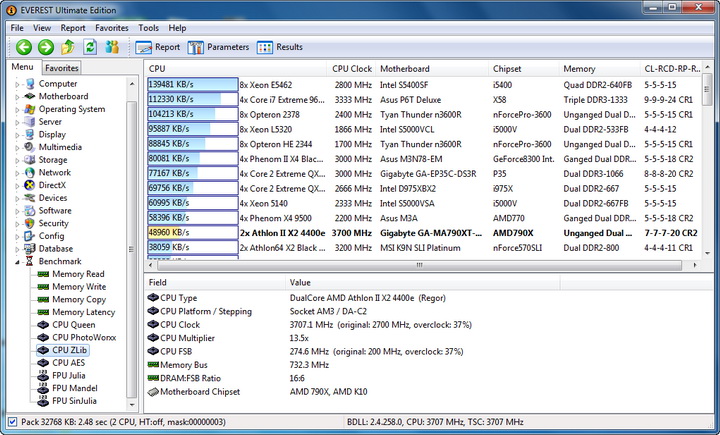Expand the Computer tree node
The image size is (720, 435).
click(x=17, y=84)
